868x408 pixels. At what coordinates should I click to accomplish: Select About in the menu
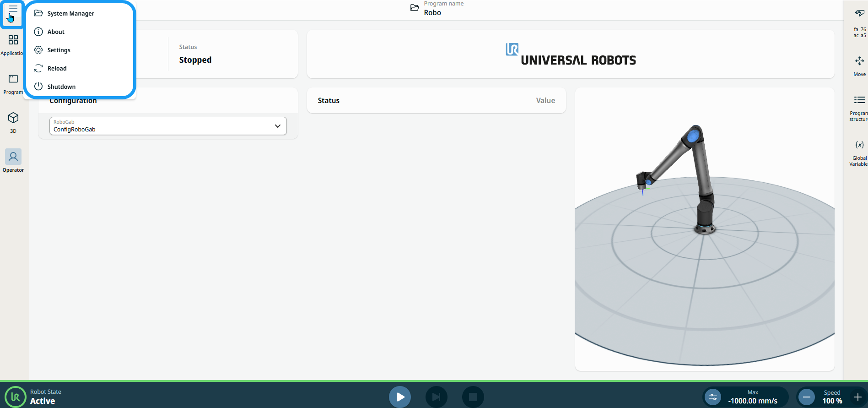click(56, 32)
